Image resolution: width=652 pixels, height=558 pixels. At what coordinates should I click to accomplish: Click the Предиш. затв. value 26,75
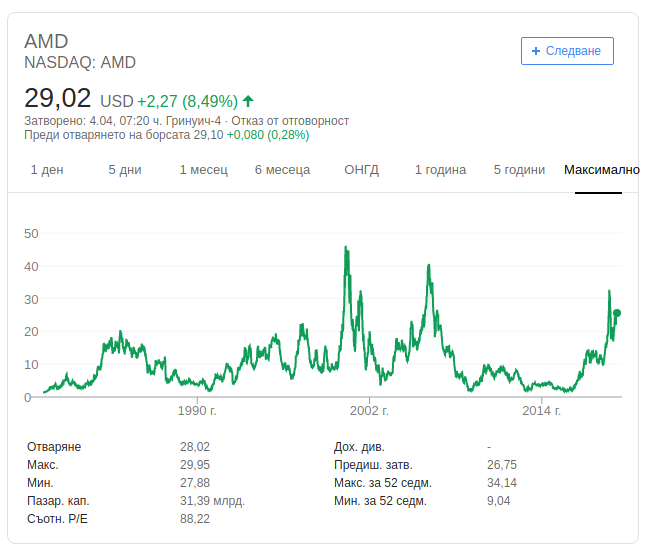pyautogui.click(x=502, y=465)
